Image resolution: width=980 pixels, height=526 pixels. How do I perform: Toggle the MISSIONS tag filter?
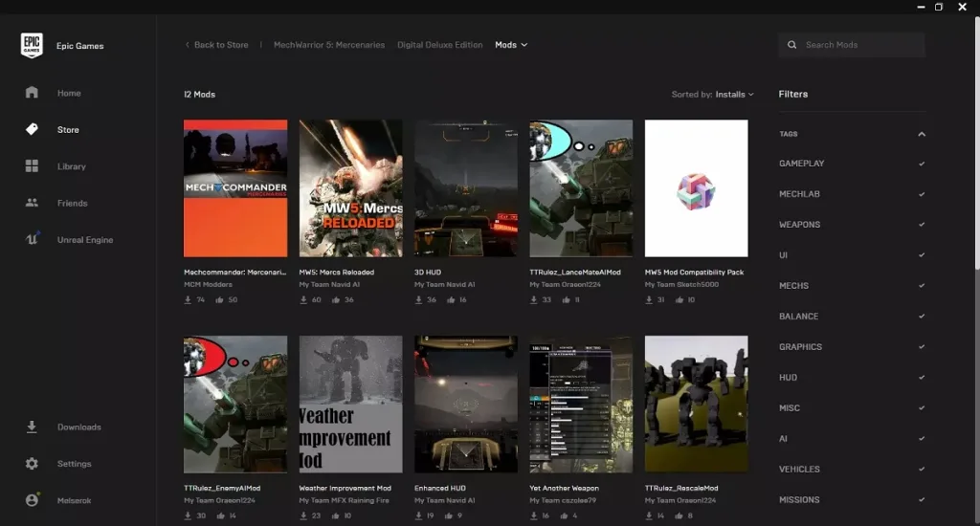click(x=852, y=500)
